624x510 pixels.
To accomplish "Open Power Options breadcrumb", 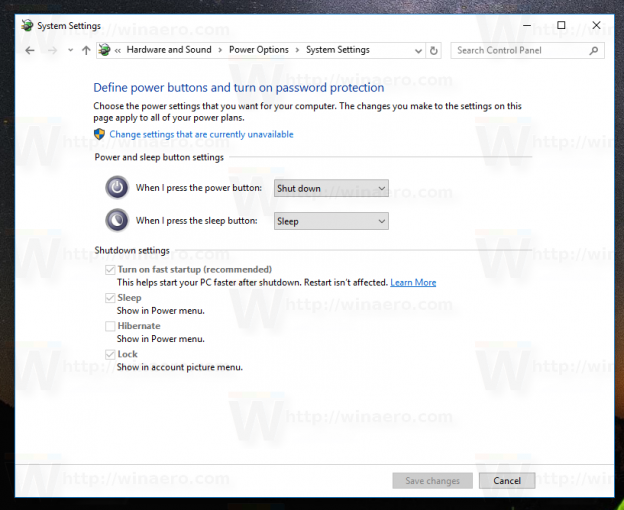I will pos(259,50).
